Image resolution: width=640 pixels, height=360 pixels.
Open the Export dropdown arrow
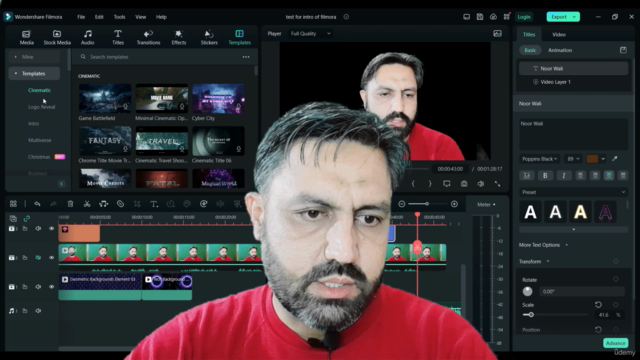click(574, 17)
